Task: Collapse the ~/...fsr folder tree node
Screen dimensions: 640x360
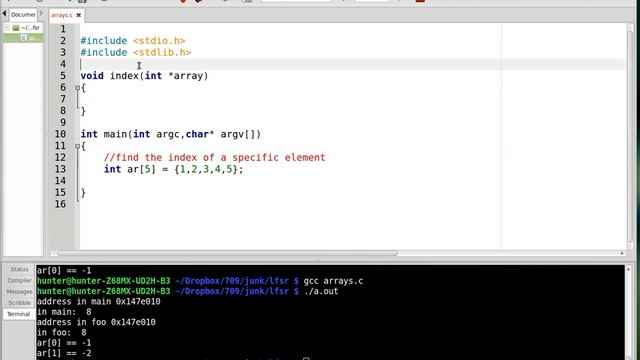Action: pyautogui.click(x=7, y=28)
